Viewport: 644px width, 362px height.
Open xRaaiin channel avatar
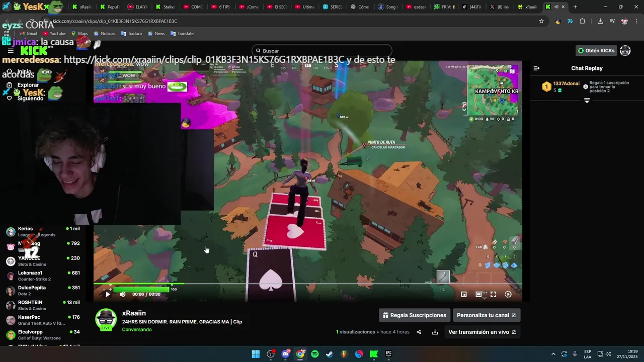click(x=106, y=320)
